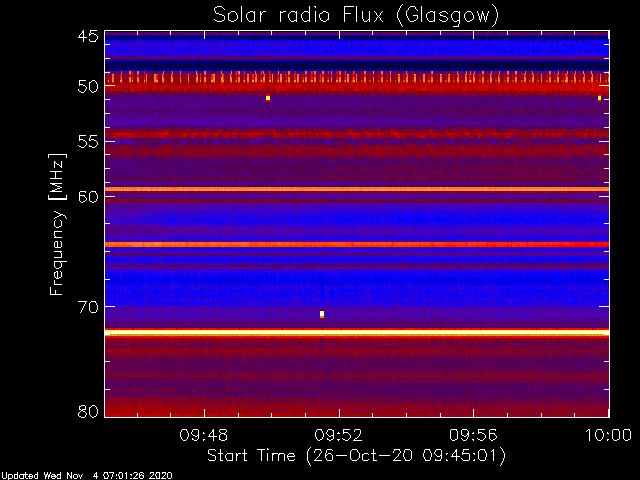Click the 'Updated Wed Nov 4 07:01:26 2020' timestamp

[87, 476]
